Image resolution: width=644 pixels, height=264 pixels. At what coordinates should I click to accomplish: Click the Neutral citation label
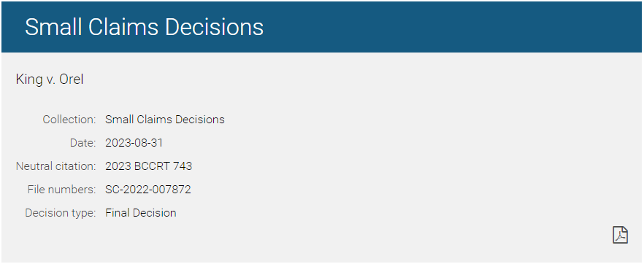[x=55, y=166]
